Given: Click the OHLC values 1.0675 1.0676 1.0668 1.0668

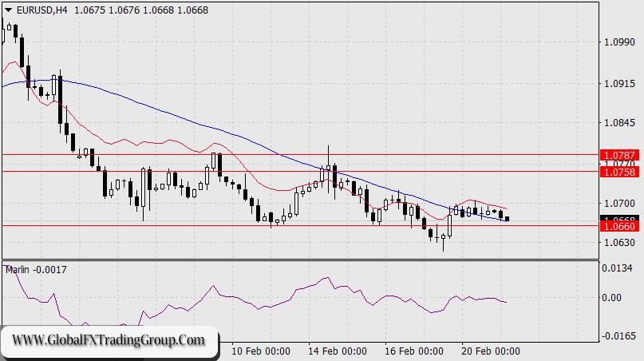Looking at the screenshot, I should (141, 10).
